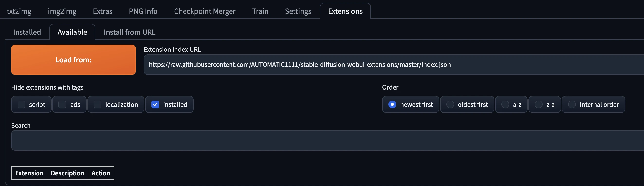Open the Checkpoint Merger tab
Image resolution: width=644 pixels, height=186 pixels.
coord(204,11)
